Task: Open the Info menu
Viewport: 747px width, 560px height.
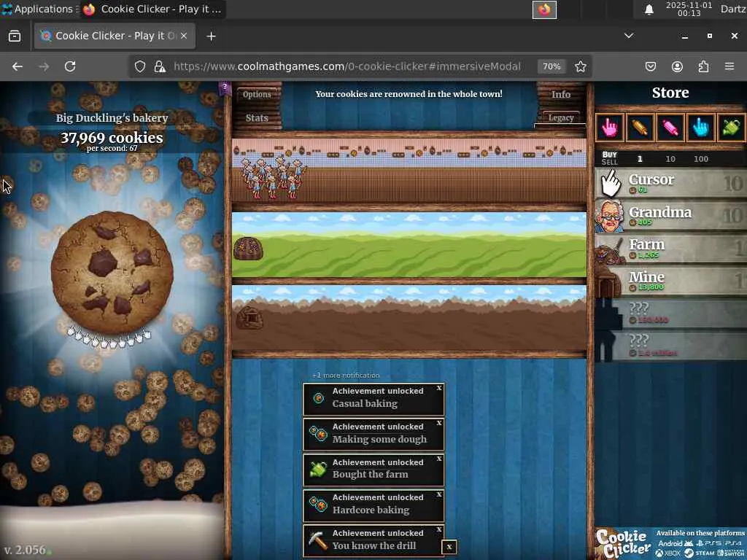Action: tap(561, 94)
